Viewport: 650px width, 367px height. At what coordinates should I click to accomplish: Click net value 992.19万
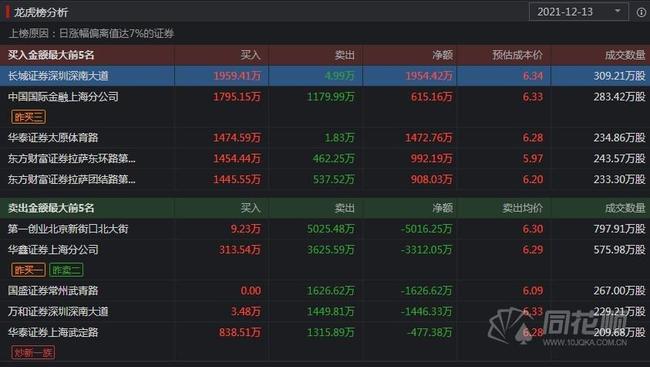(432, 158)
